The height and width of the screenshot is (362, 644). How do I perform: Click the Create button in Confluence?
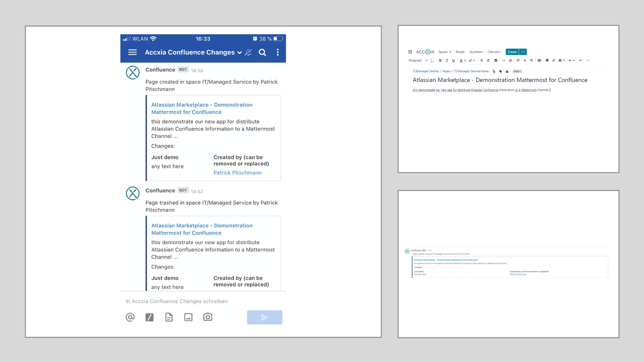coord(512,52)
